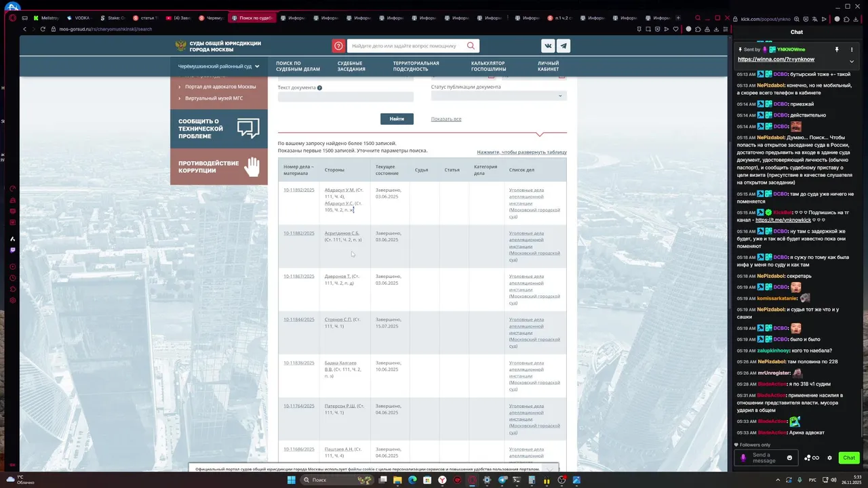Focus the Send a message chat input
The height and width of the screenshot is (488, 868).
pyautogui.click(x=766, y=457)
